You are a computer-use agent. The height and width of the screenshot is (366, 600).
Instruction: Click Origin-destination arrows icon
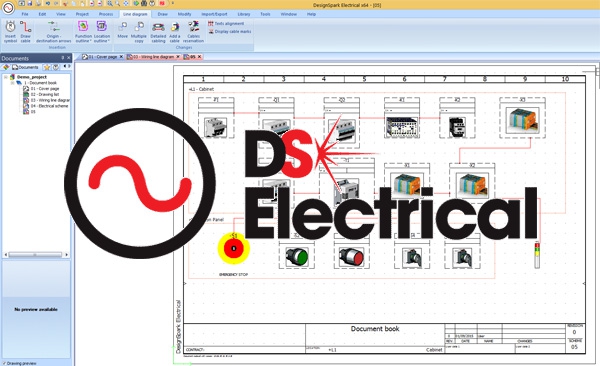[x=54, y=32]
